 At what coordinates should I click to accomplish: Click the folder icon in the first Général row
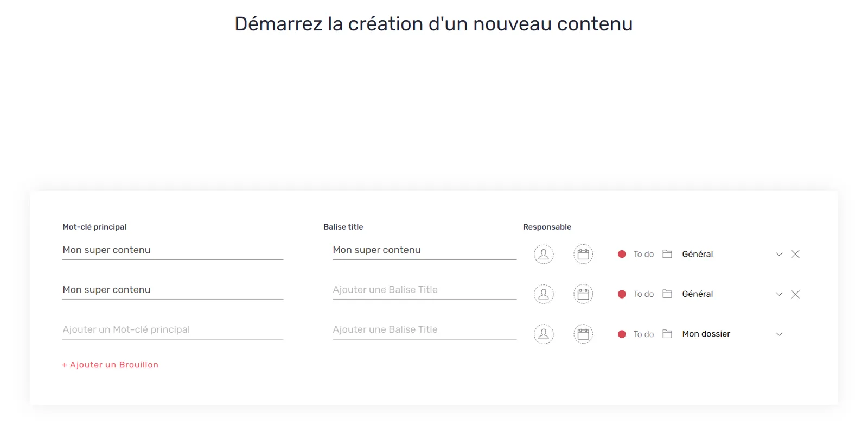pyautogui.click(x=667, y=254)
